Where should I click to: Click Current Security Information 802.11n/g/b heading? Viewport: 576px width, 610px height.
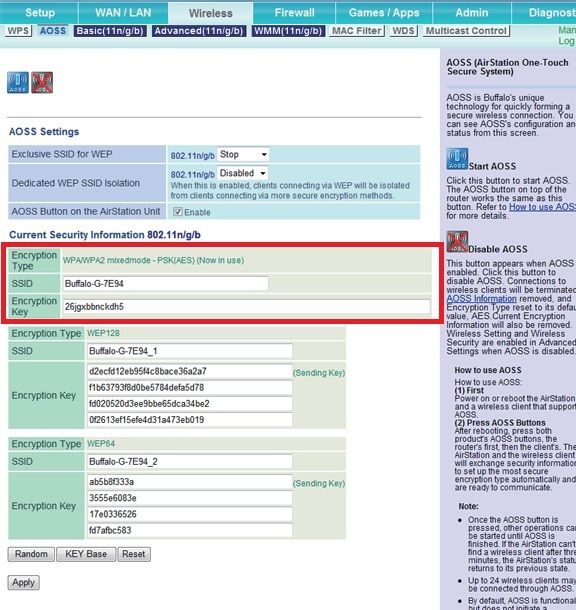(x=105, y=235)
